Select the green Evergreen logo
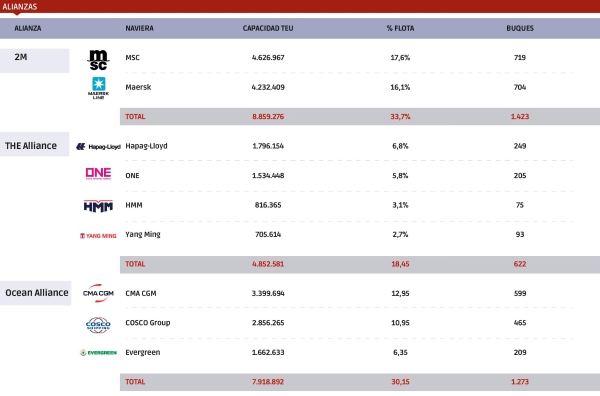The width and height of the screenshot is (600, 396). coord(98,353)
